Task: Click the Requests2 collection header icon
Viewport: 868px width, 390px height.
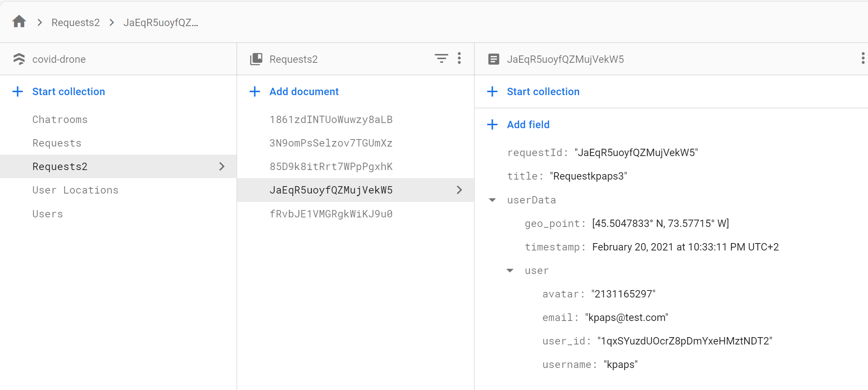Action: coord(256,59)
